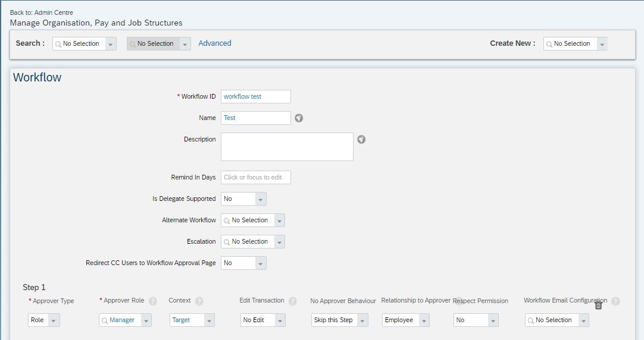The height and width of the screenshot is (340, 644).
Task: Click the translation globe icon beside Description
Action: (x=361, y=140)
